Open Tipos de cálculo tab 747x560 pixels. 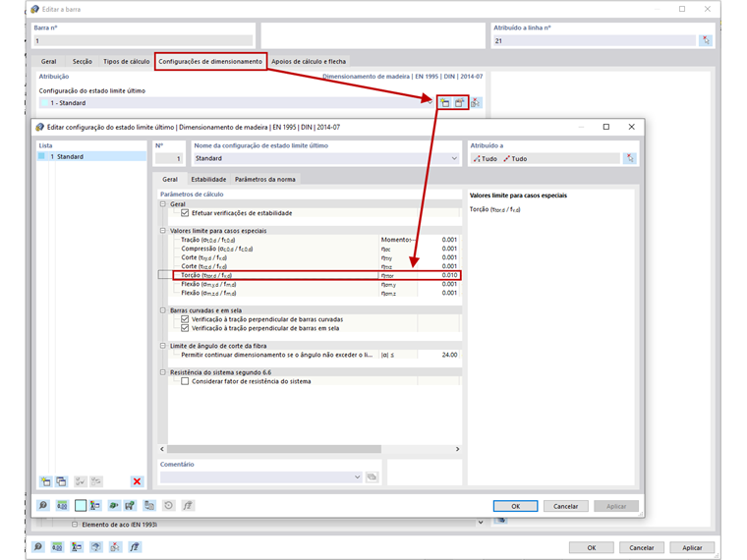(x=126, y=62)
